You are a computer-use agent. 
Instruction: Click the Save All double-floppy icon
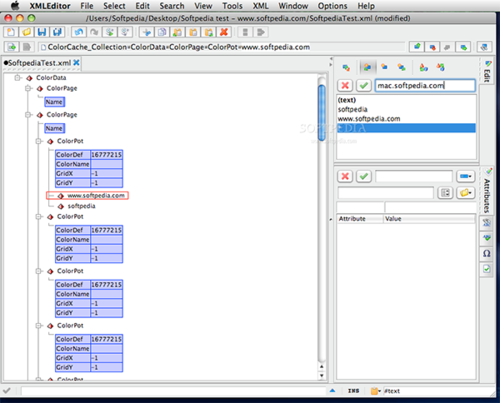(x=57, y=32)
